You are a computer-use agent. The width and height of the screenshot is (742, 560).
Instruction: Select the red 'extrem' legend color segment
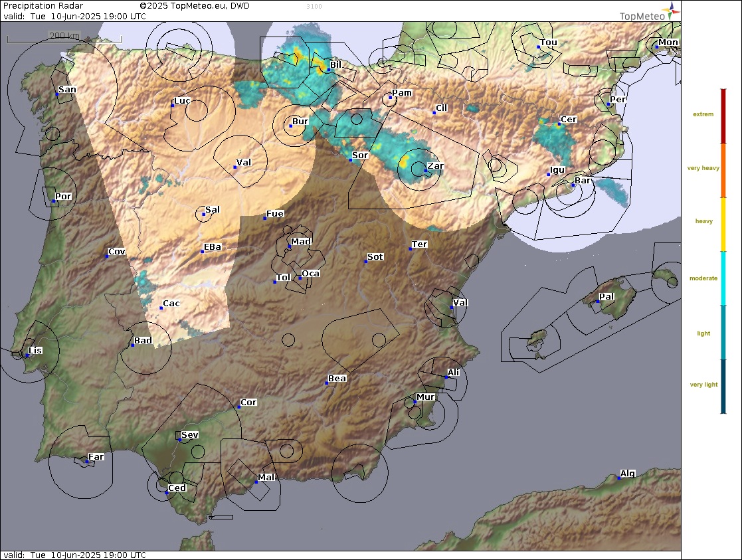pyautogui.click(x=723, y=116)
